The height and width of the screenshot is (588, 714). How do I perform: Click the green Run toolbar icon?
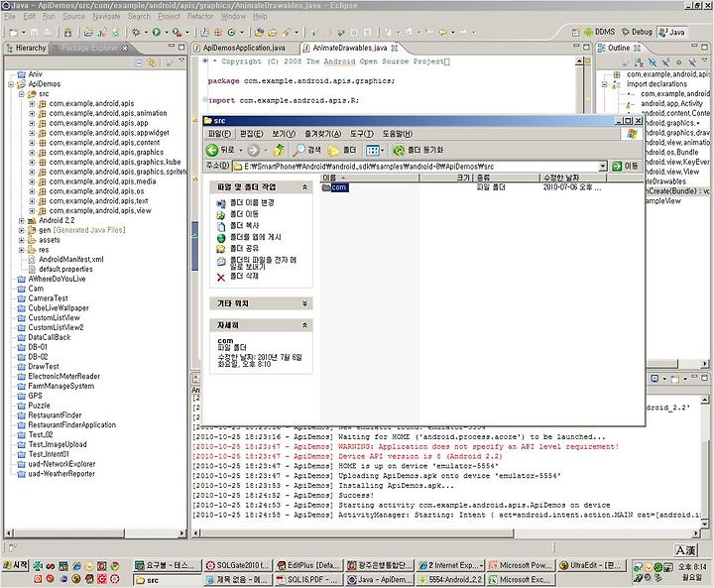point(157,33)
